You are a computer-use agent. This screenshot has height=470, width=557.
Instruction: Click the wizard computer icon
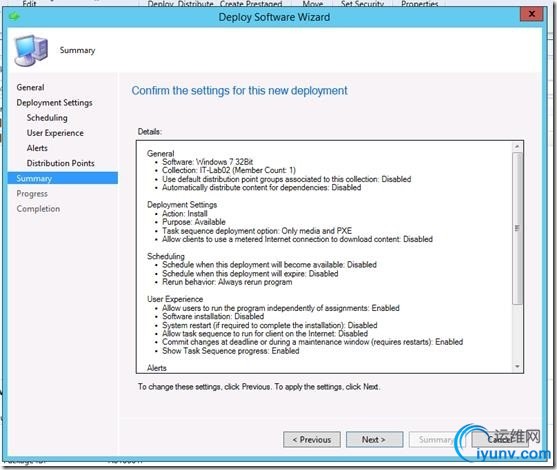pyautogui.click(x=31, y=50)
